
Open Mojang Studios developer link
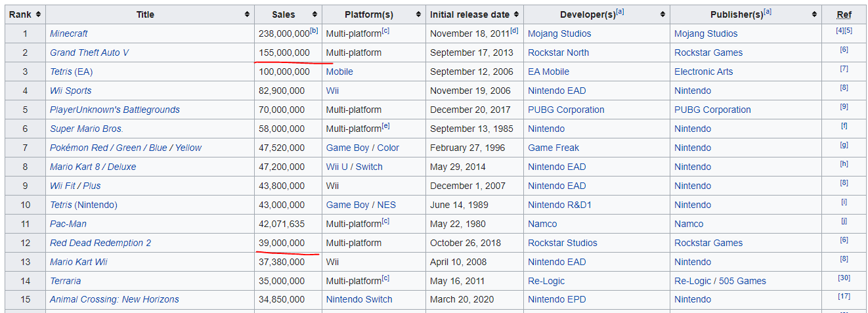(559, 33)
